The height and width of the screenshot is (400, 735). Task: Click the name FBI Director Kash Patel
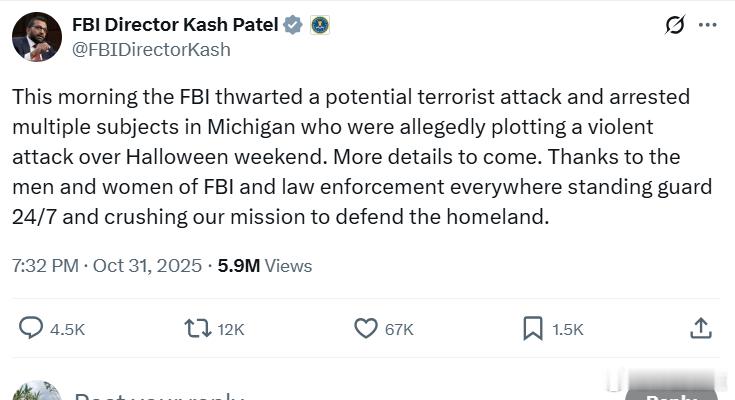(175, 25)
